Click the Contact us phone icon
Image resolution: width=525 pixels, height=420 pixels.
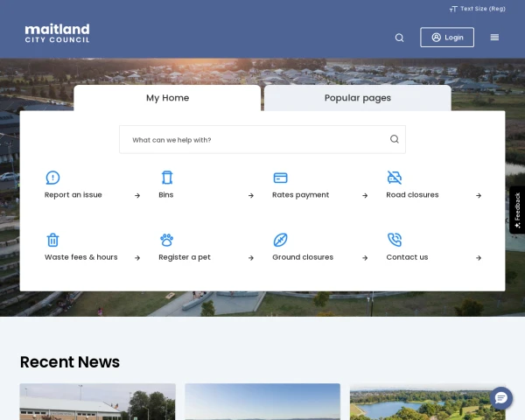(394, 240)
